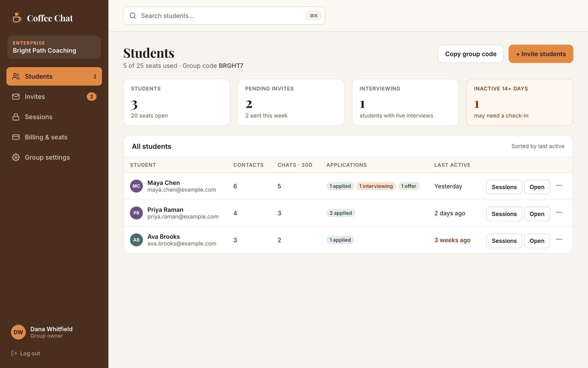View Sessions for Ava Brooks

504,241
